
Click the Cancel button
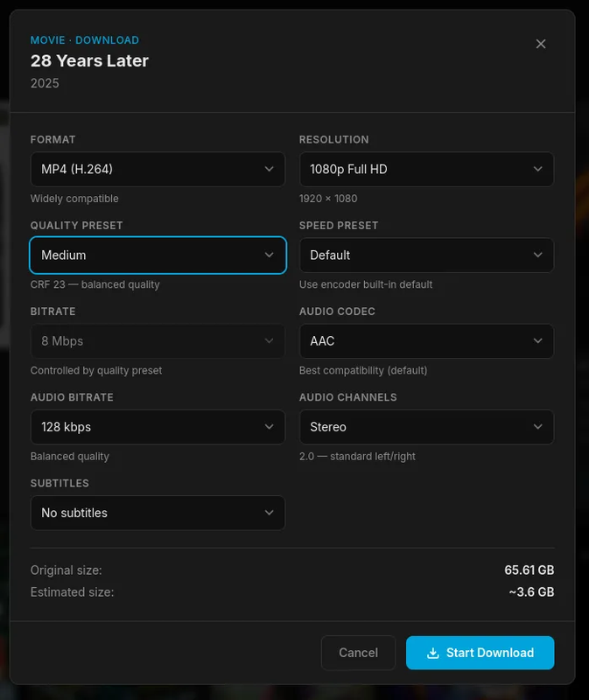click(x=358, y=653)
